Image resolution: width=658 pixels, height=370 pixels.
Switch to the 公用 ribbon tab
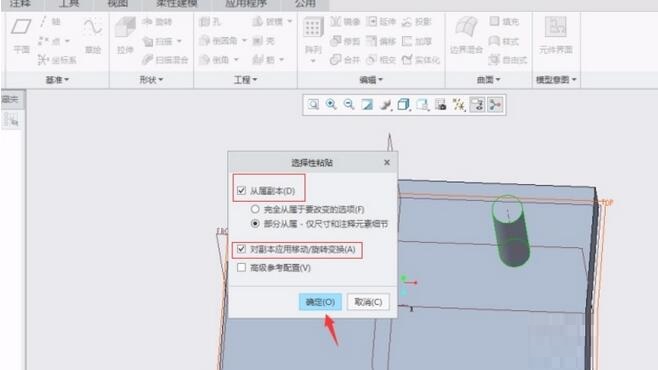point(305,4)
